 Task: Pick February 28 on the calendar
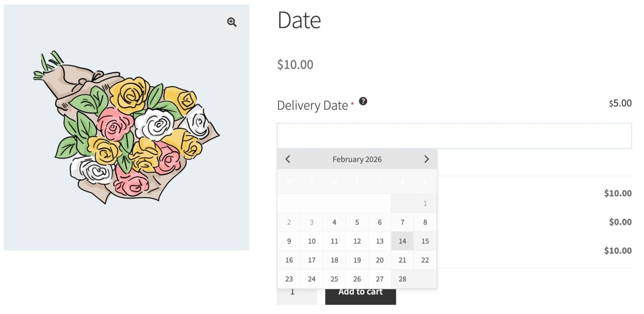(x=402, y=279)
